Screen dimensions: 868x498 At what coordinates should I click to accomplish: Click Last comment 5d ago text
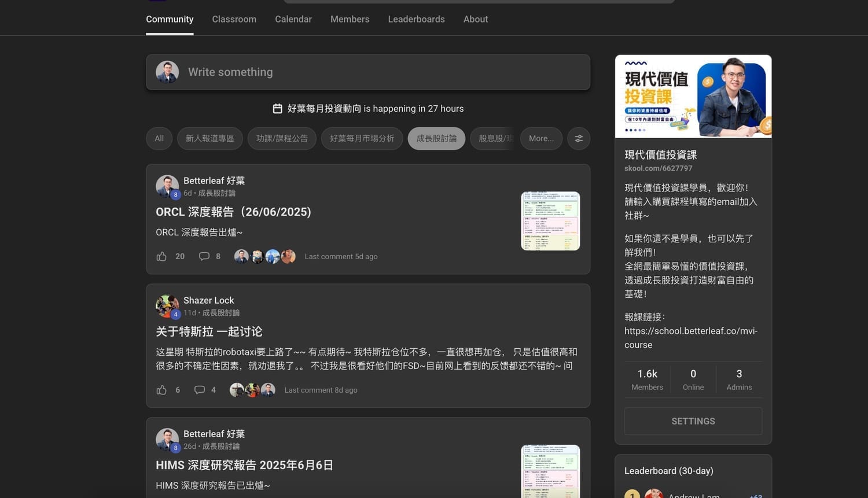click(341, 257)
